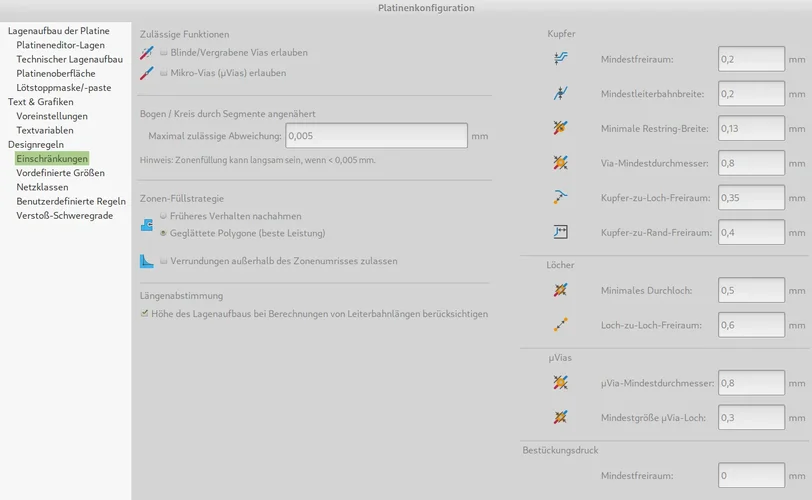Click the Bestückungsdruck heading text
Image resolution: width=812 pixels, height=500 pixels.
560,450
